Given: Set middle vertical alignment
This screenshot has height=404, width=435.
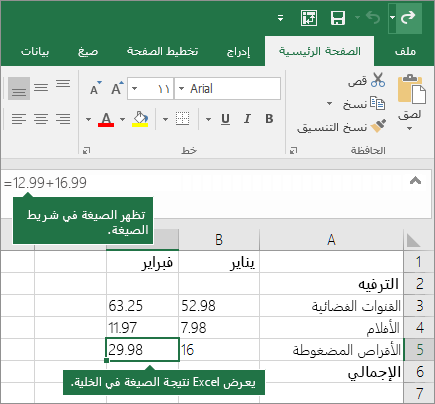Looking at the screenshot, I should [41, 88].
